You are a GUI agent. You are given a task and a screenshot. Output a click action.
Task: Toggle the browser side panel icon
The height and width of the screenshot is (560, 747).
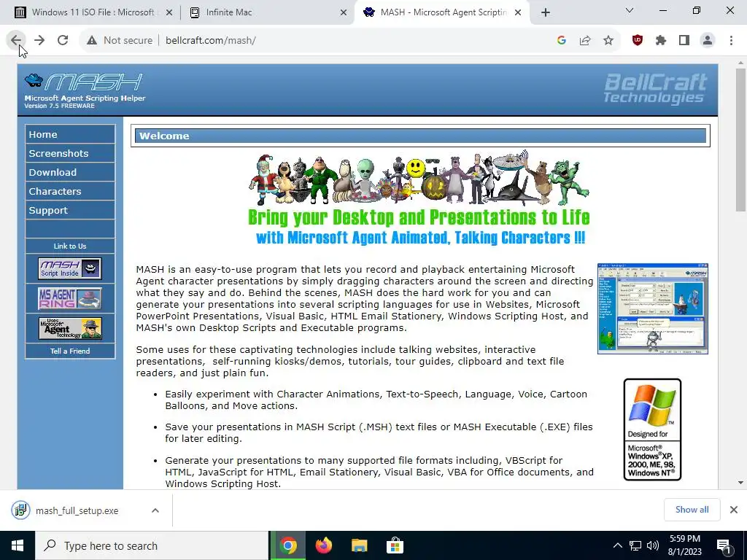tap(684, 41)
